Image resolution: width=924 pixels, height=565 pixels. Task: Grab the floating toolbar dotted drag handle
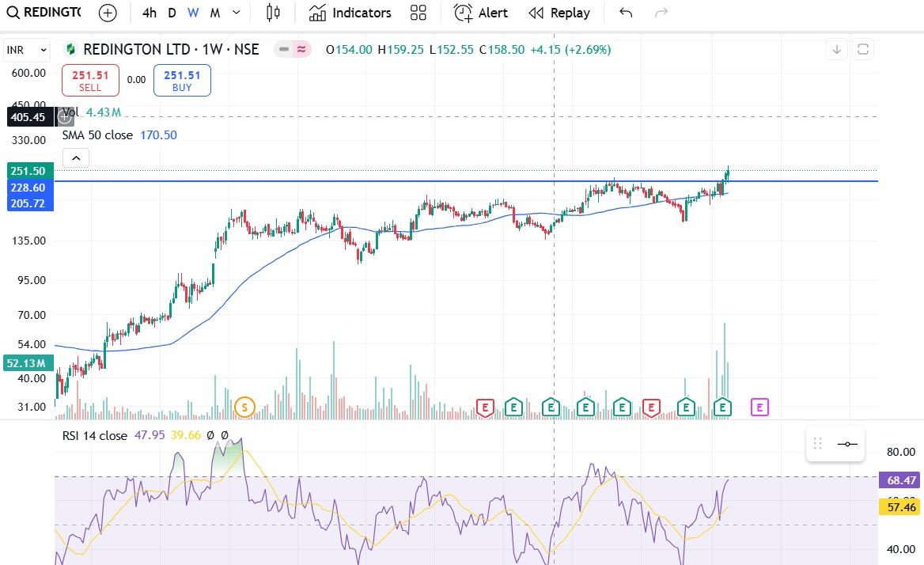[x=817, y=444]
